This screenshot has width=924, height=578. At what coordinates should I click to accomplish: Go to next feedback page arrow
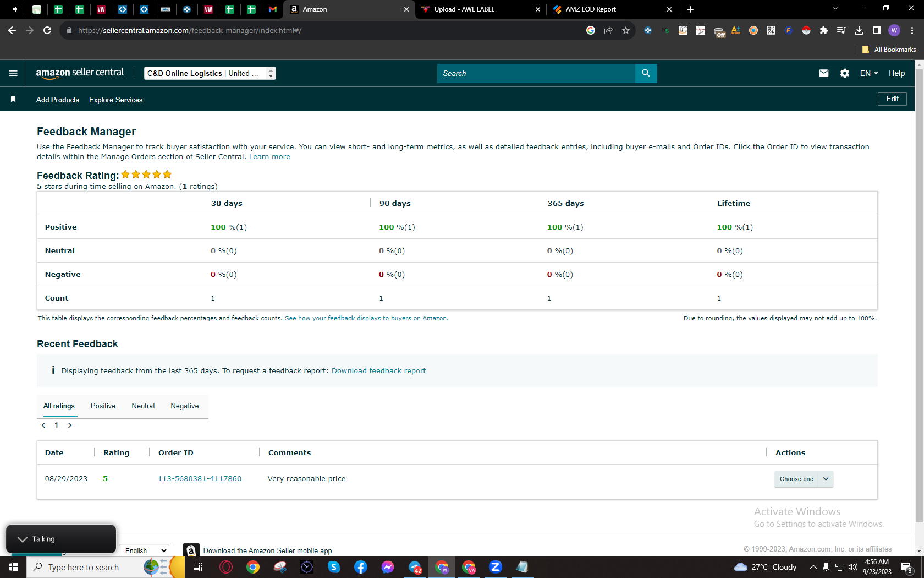point(70,426)
